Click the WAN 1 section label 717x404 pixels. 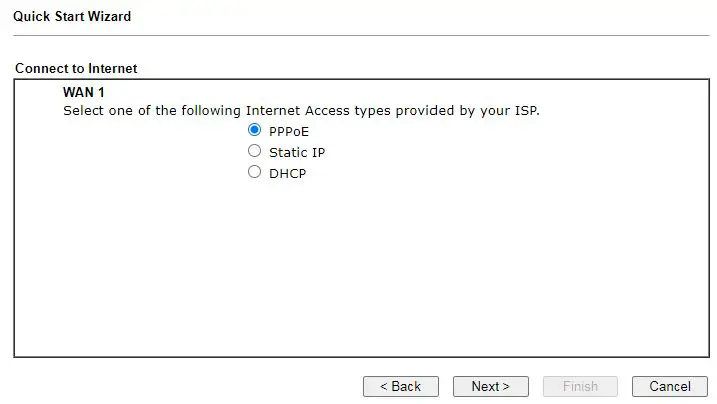[84, 92]
